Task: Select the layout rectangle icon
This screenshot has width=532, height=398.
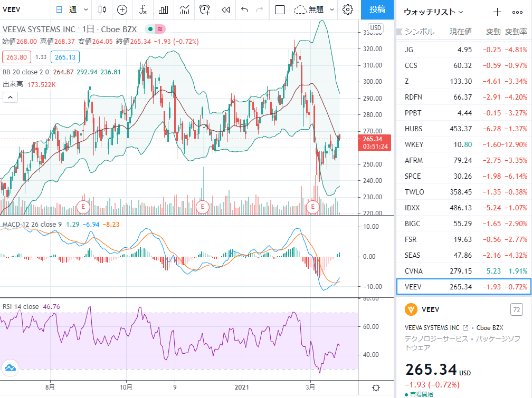Action: coord(280,9)
